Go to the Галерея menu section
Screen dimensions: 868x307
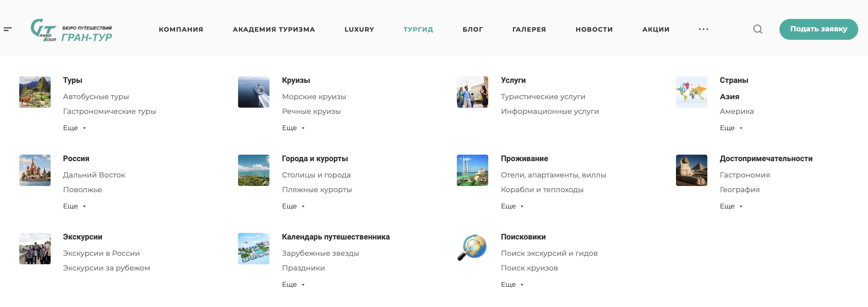pos(529,30)
